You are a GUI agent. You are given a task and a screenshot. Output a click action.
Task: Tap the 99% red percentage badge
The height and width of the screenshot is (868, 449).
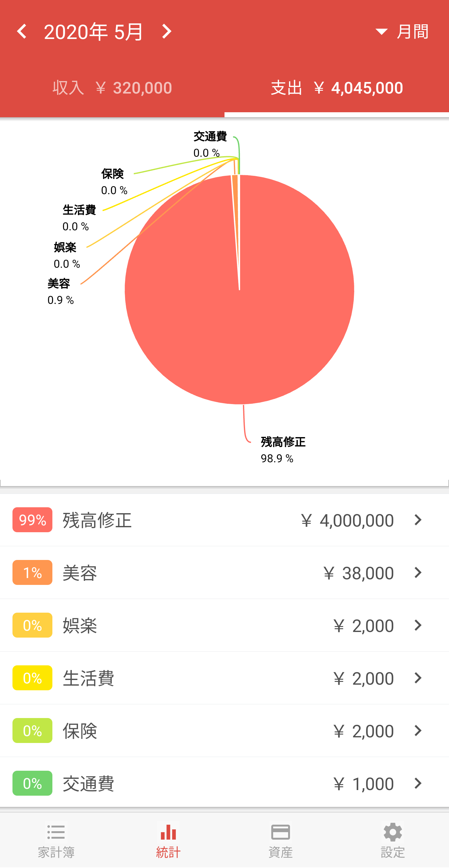32,520
